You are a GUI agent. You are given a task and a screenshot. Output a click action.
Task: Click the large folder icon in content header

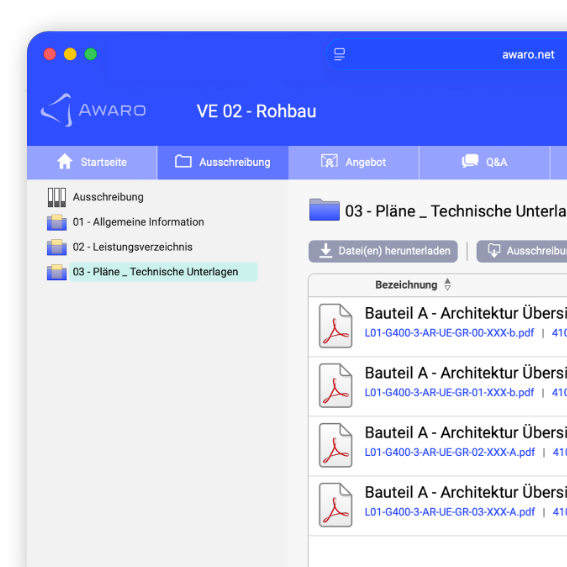pos(324,210)
